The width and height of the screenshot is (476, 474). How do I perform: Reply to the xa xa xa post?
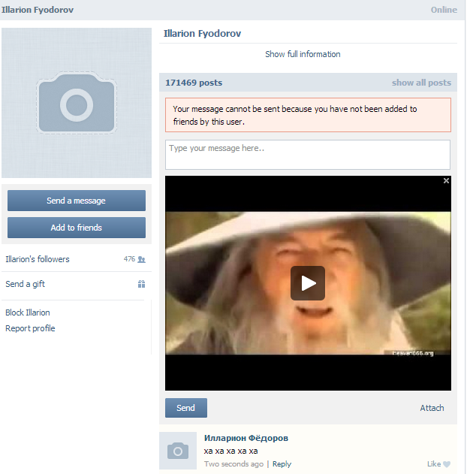[282, 464]
